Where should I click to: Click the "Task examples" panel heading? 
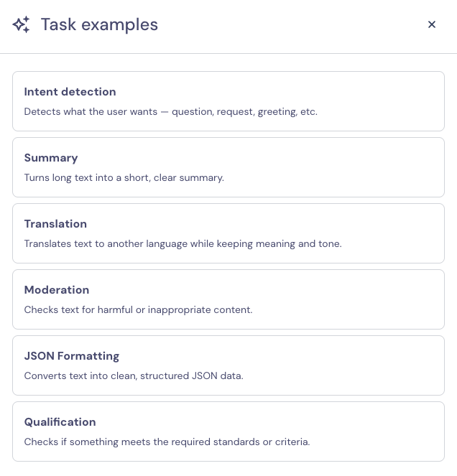[x=99, y=24]
